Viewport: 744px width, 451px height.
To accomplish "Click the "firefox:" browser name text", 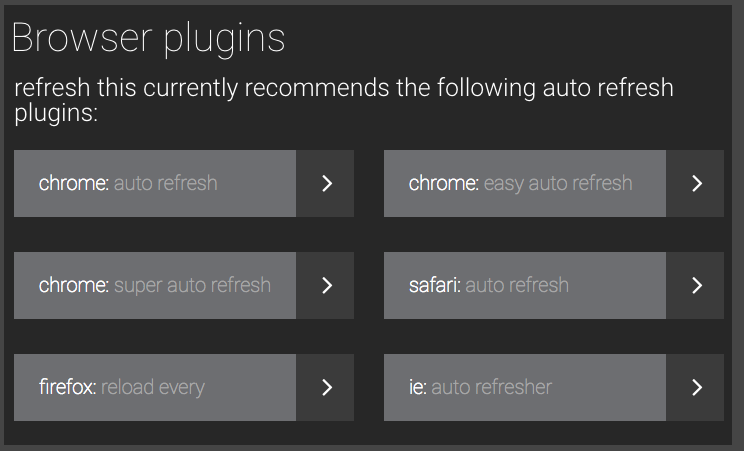I will click(68, 387).
